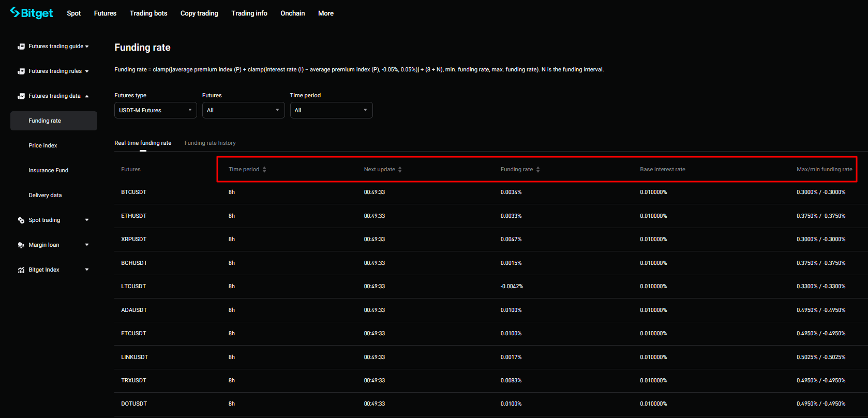Image resolution: width=868 pixels, height=418 pixels.
Task: Expand Bitget Index sidebar chevron
Action: [x=87, y=270]
